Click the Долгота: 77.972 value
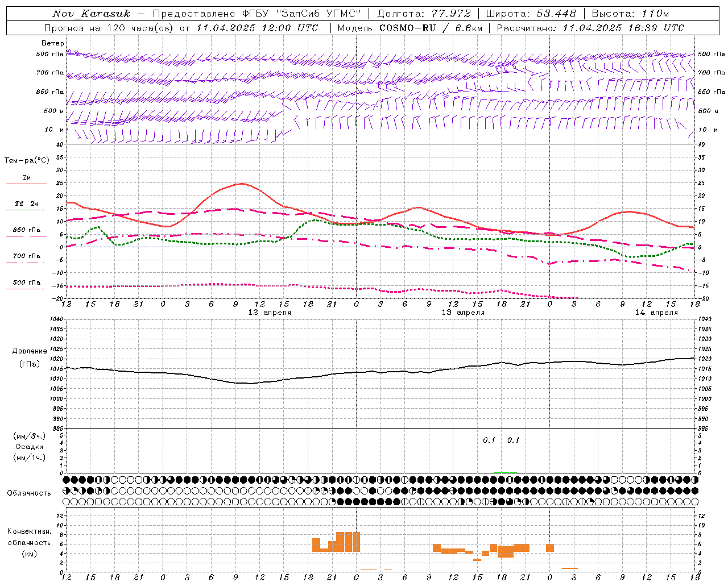728x582 pixels. click(424, 14)
